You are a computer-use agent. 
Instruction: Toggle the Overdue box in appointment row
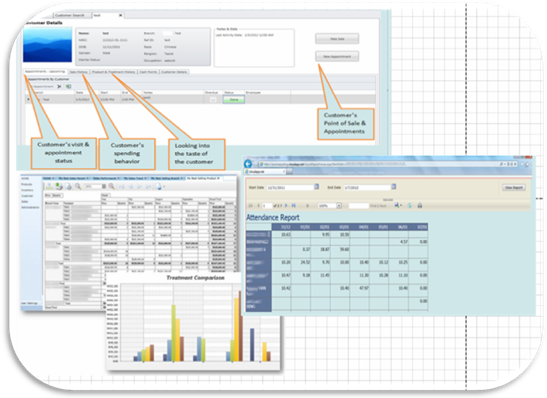point(213,100)
